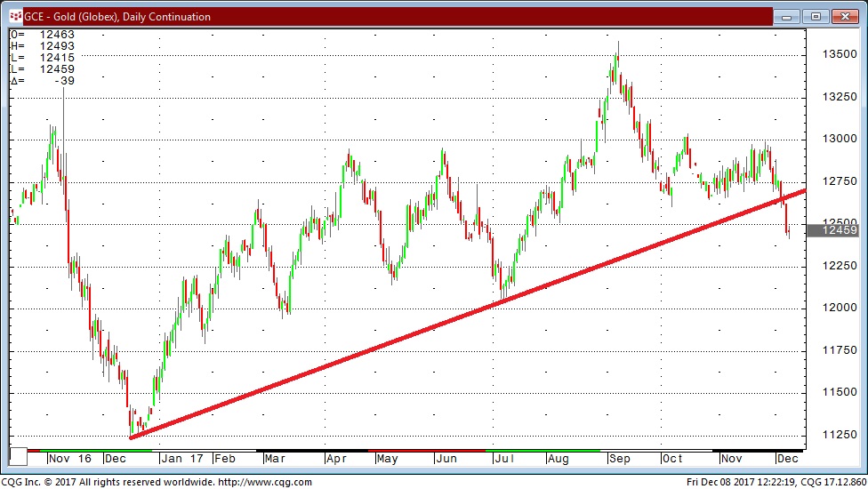Click the Apr time axis label

(336, 459)
